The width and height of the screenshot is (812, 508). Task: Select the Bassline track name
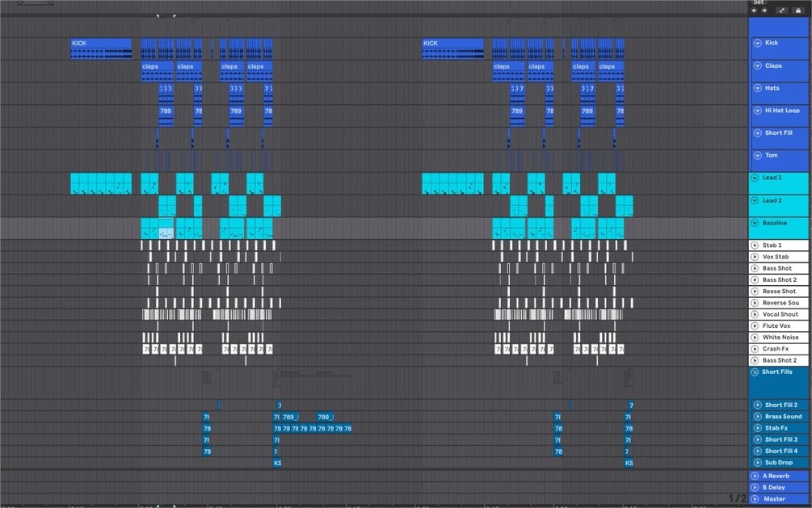tap(774, 223)
